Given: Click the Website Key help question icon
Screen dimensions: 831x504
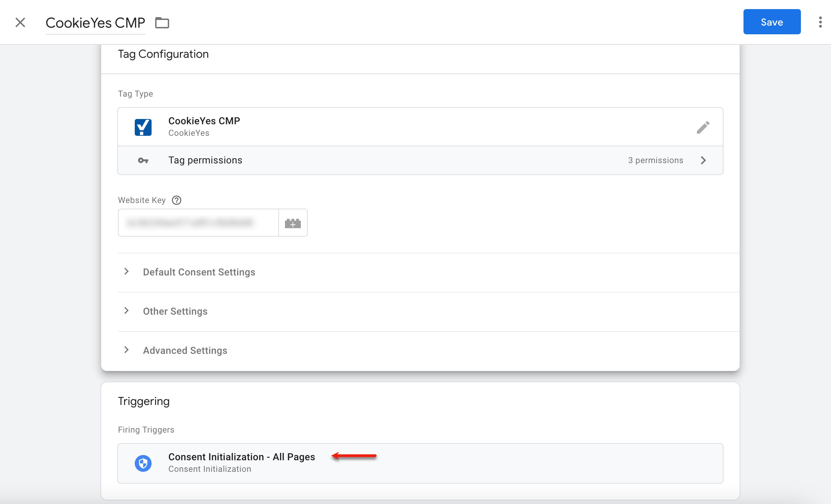Looking at the screenshot, I should click(176, 200).
